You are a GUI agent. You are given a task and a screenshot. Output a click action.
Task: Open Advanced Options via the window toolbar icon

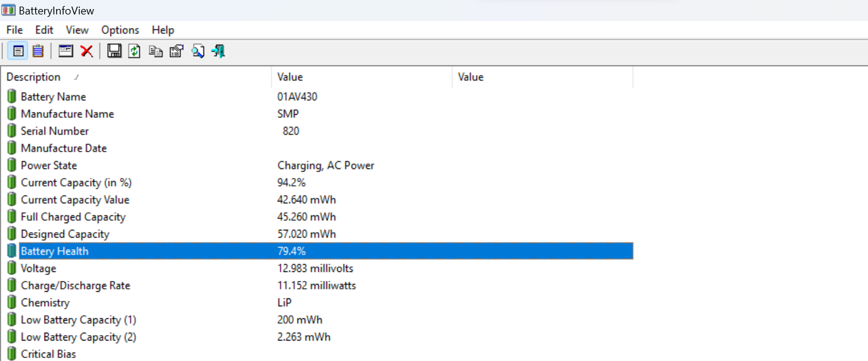point(66,51)
